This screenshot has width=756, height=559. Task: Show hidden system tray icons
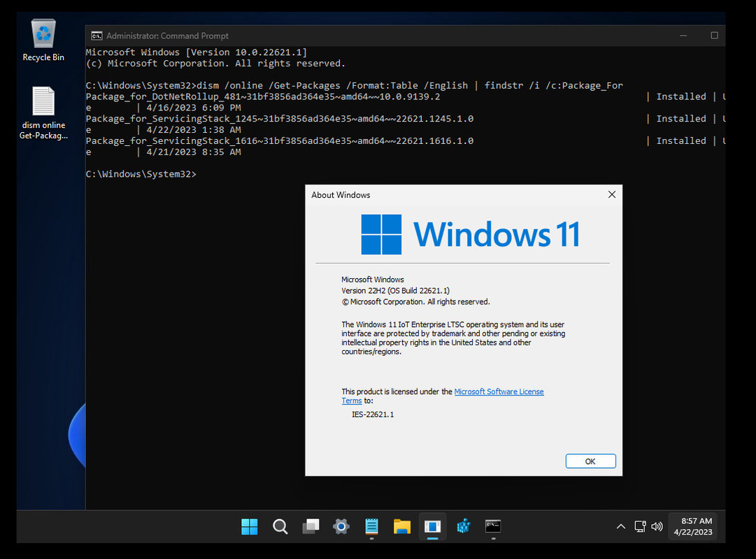[x=621, y=526]
